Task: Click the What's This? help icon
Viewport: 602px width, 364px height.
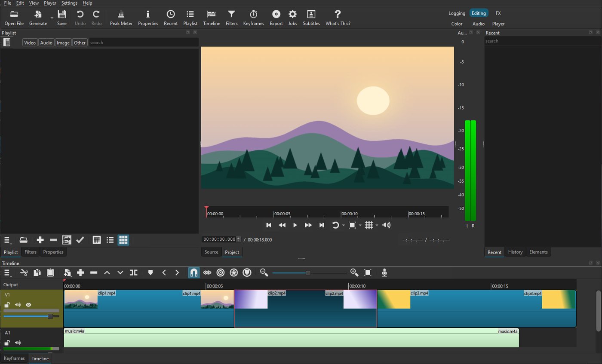Action: 338,18
